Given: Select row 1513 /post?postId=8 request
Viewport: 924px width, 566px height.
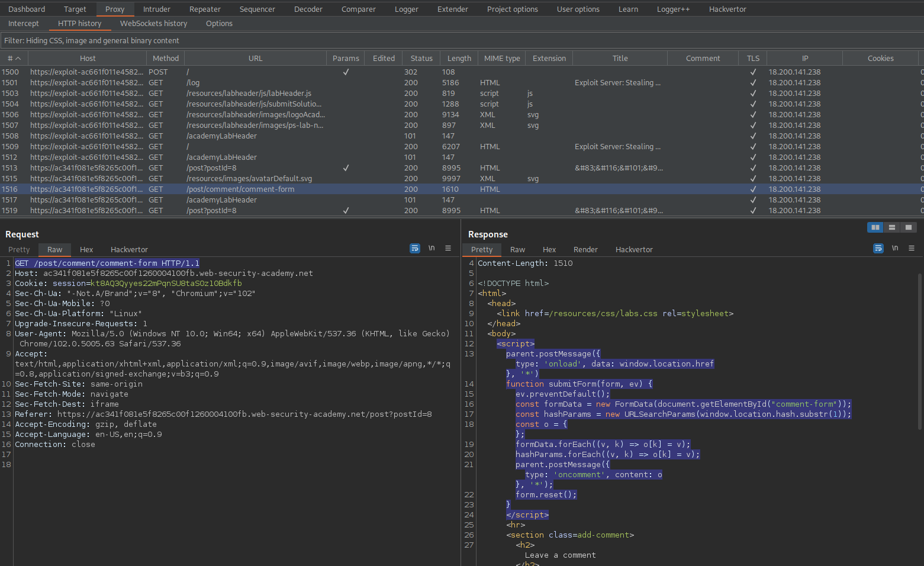Looking at the screenshot, I should 462,168.
